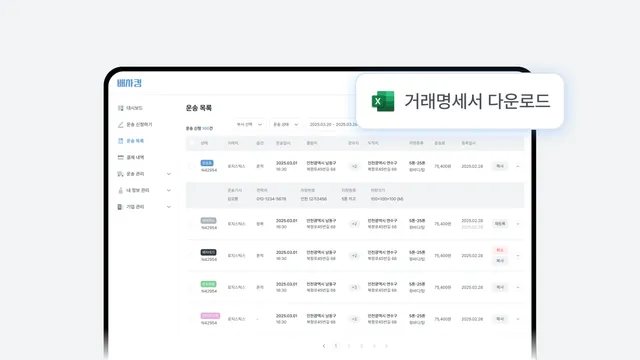The image size is (640, 360).
Task: Open the 대시보드 dashboard sidebar icon
Action: click(x=120, y=108)
